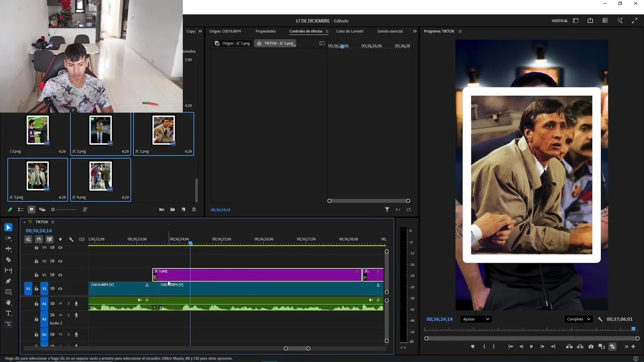
Task: Expand Program monitor button overflow chevron
Action: click(626, 346)
